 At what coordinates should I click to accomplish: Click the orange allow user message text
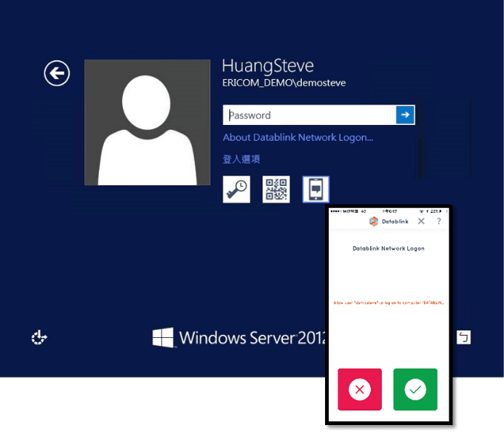click(388, 303)
